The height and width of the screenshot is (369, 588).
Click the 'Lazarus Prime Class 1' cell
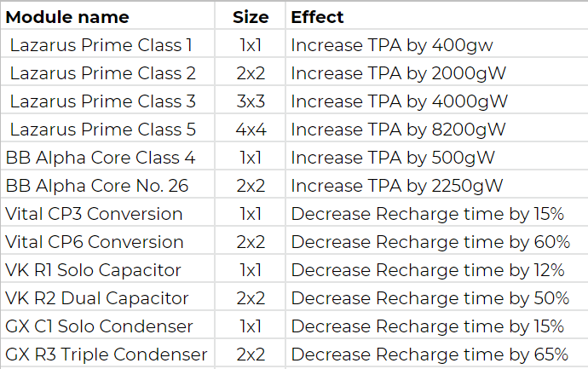point(101,45)
